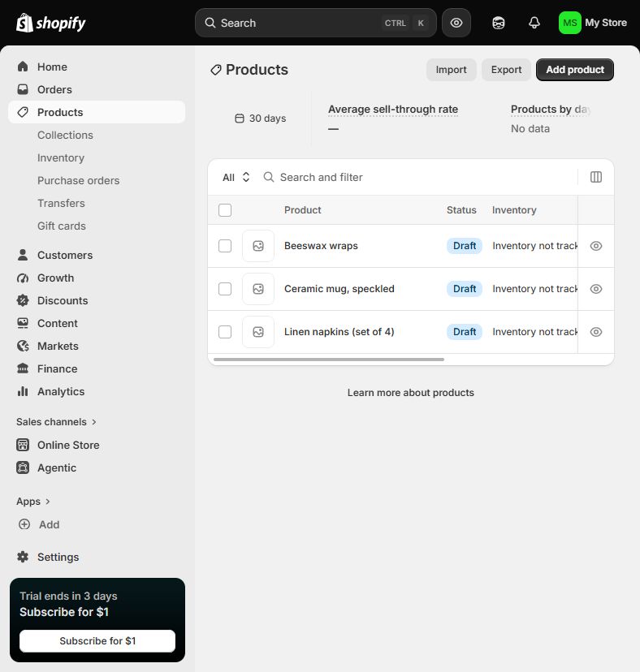Open My Store account menu
Screen dimensions: 640x672
tap(593, 23)
